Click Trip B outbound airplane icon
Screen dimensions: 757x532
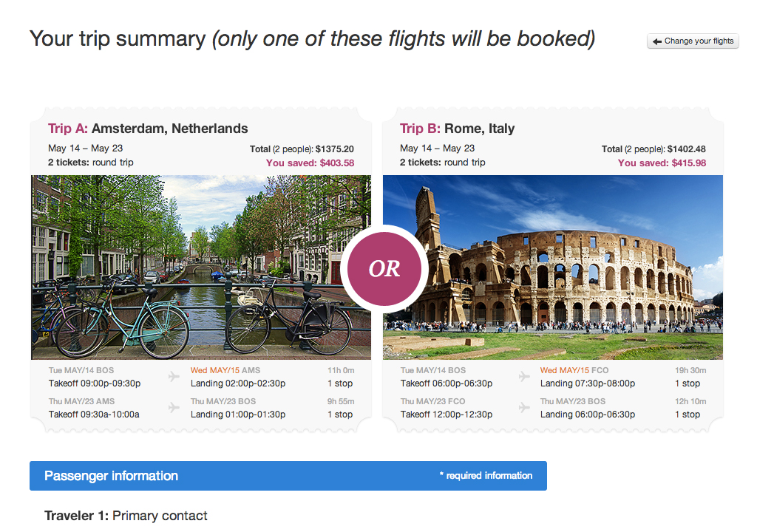pyautogui.click(x=524, y=377)
